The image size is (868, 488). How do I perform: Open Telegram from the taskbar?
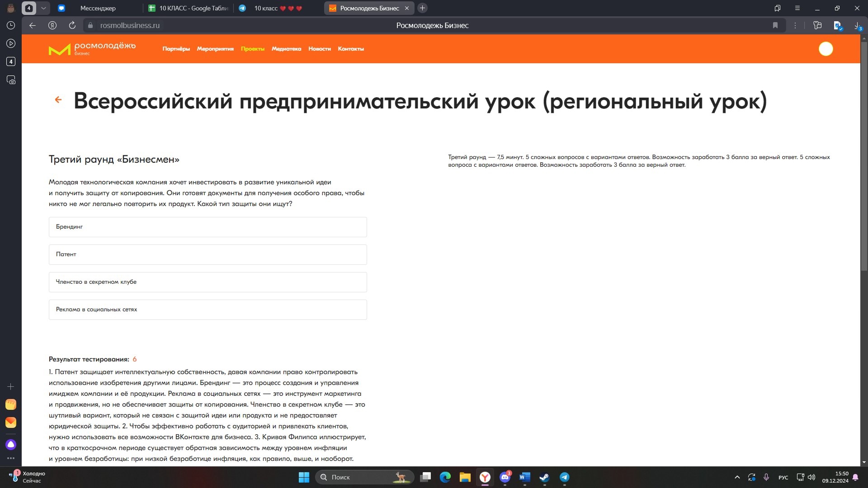click(x=564, y=477)
